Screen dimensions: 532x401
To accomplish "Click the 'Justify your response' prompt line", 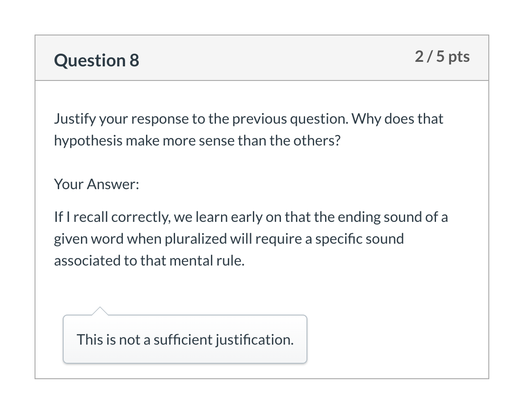I will coord(248,119).
